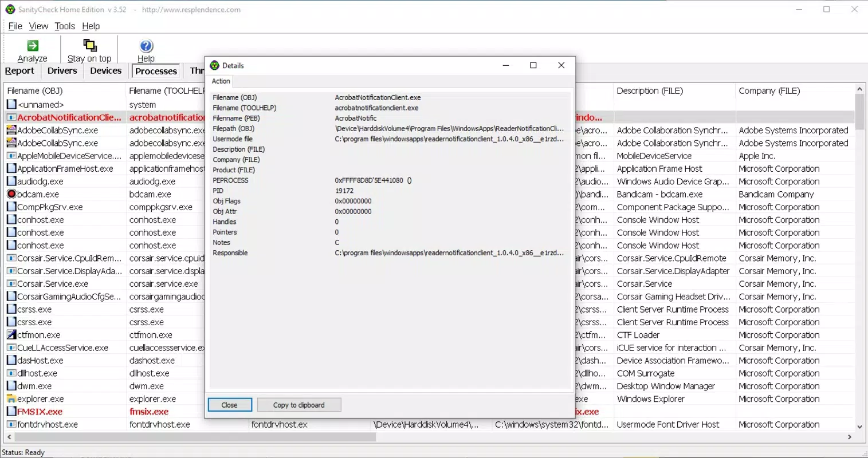868x458 pixels.
Task: Click the explorer.exe folder icon
Action: click(x=11, y=399)
